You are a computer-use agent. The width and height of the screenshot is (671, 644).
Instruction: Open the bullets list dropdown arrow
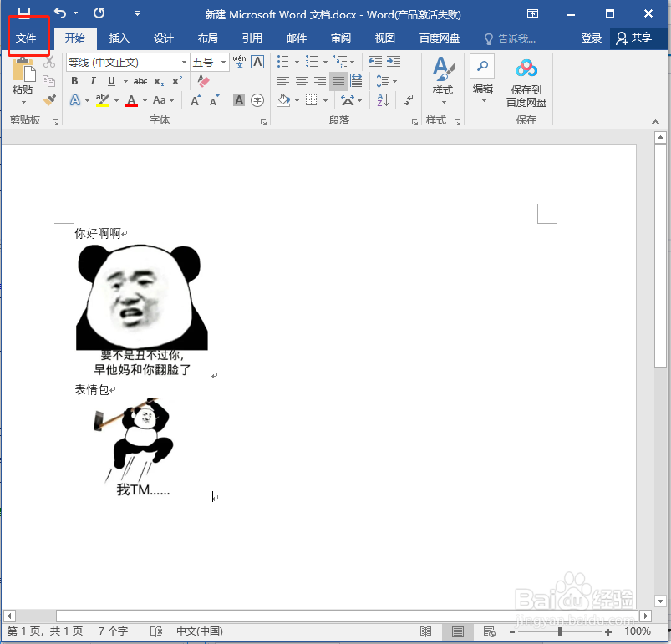click(297, 62)
